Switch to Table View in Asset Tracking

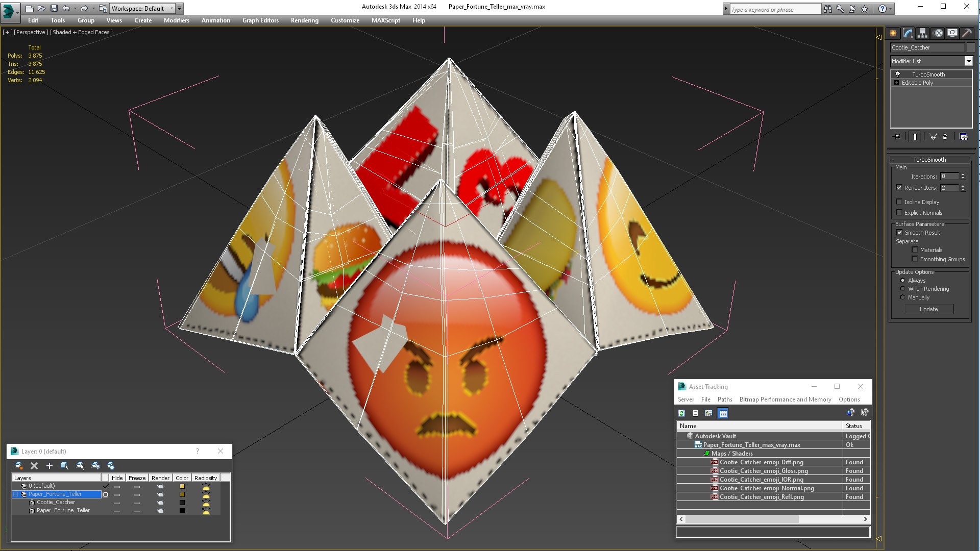click(723, 413)
